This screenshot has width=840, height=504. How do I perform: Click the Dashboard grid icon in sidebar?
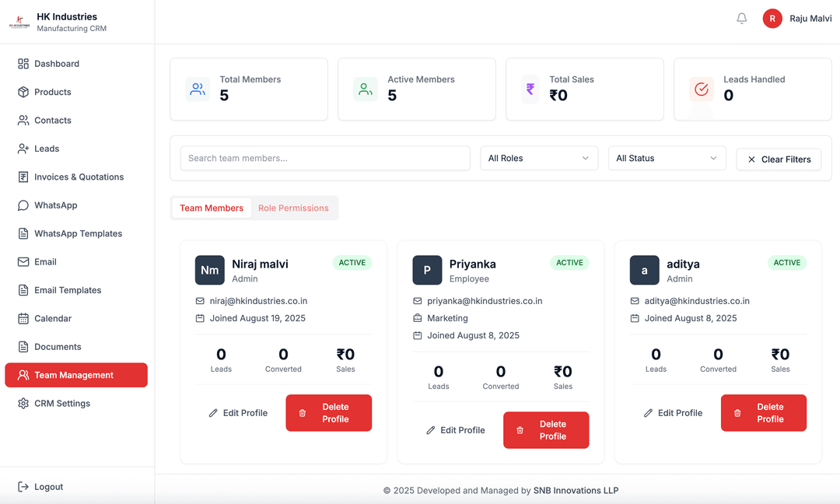pyautogui.click(x=23, y=64)
